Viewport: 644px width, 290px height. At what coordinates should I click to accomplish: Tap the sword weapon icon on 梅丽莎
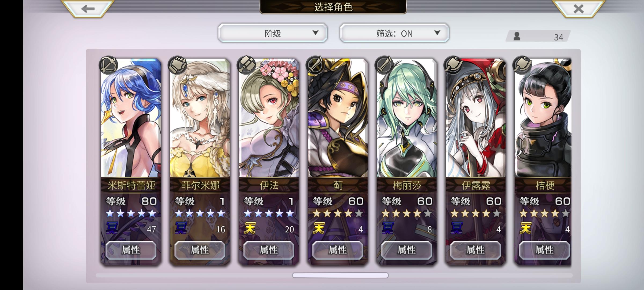(x=384, y=65)
